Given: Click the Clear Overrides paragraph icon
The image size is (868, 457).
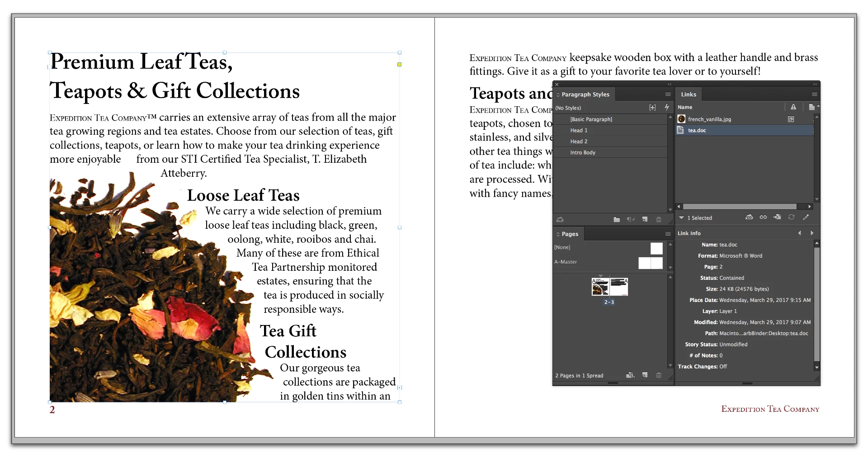Looking at the screenshot, I should (631, 220).
